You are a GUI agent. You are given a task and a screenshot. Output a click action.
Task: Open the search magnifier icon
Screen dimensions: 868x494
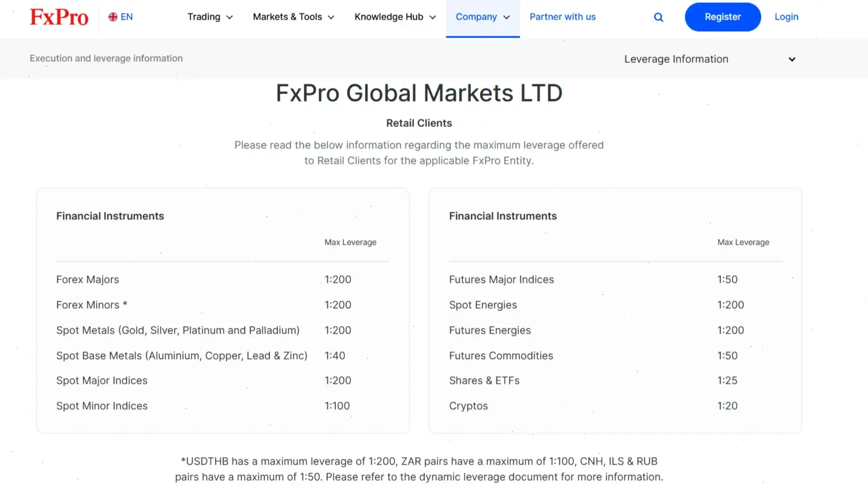(x=658, y=17)
